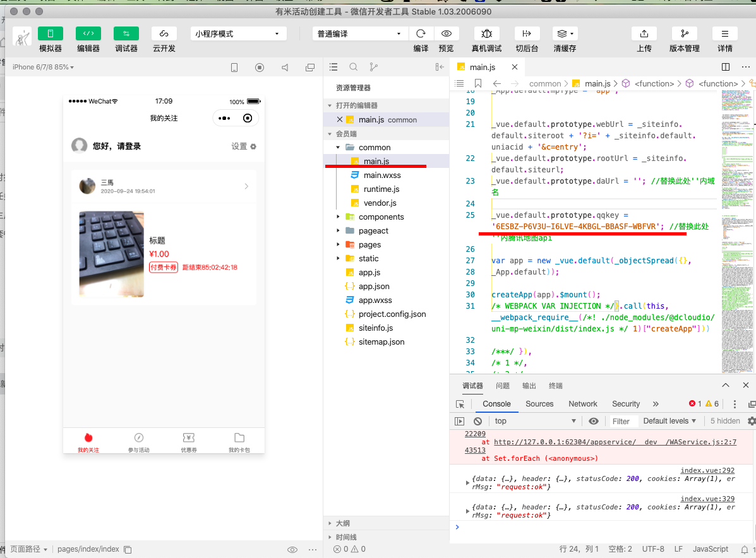
Task: Collapse the 会员端 project section
Action: (330, 134)
